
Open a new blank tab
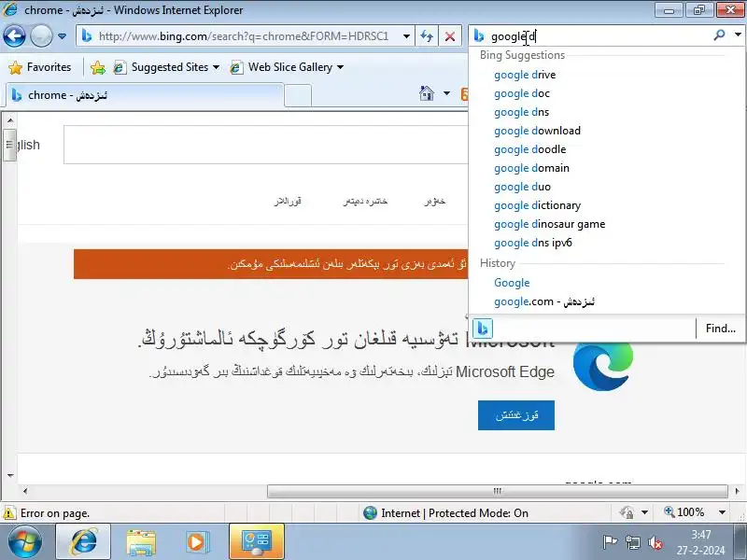(298, 96)
